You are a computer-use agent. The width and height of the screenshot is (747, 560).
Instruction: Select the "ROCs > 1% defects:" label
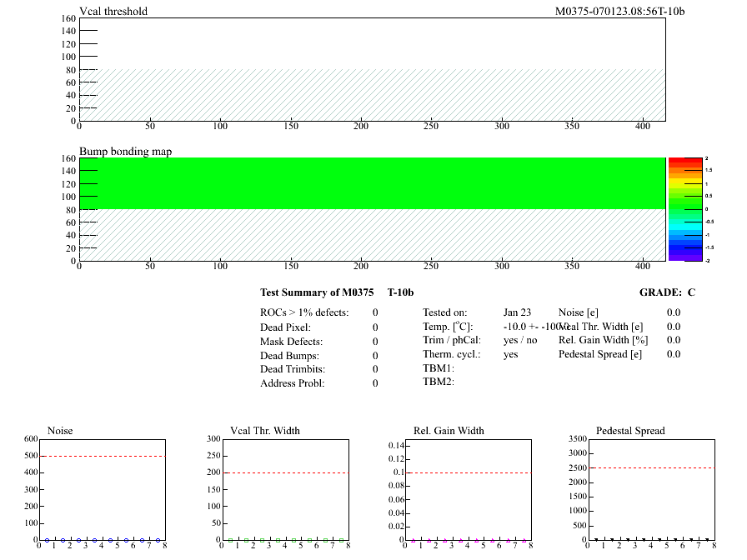[x=304, y=312]
